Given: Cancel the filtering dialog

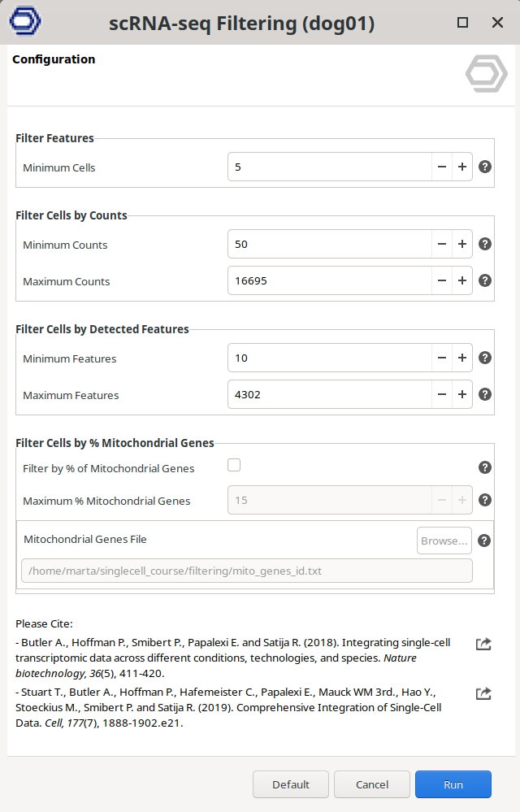Looking at the screenshot, I should [x=372, y=784].
